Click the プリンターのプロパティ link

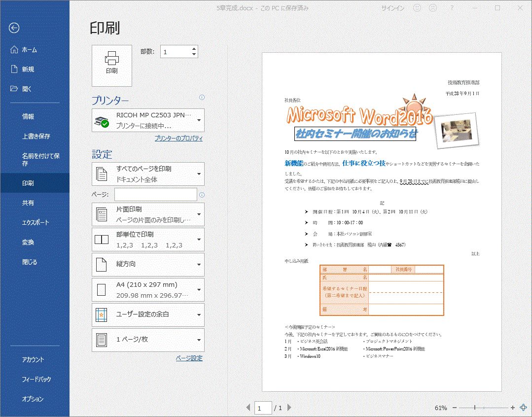[x=178, y=138]
